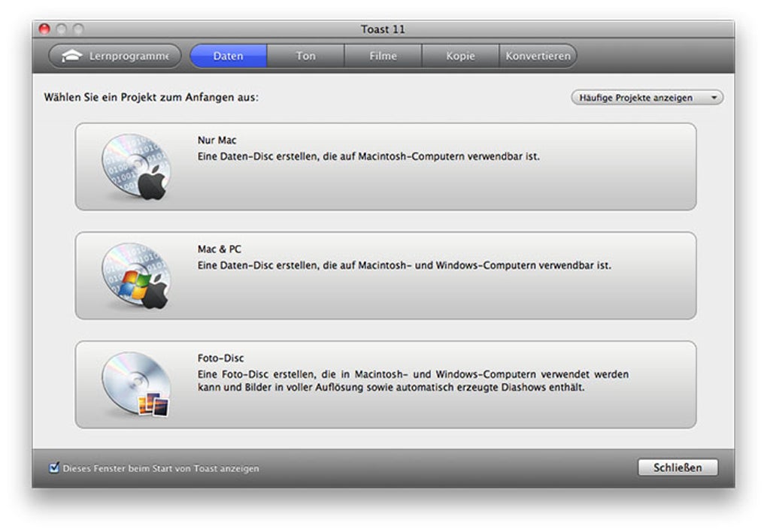767x532 pixels.
Task: Click the Foto-Disc disc icon
Action: [136, 385]
